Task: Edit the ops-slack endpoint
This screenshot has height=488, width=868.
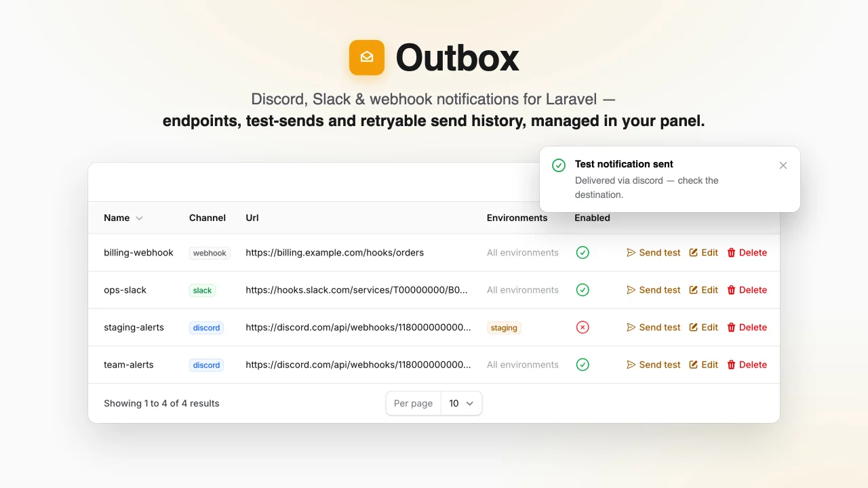Action: click(x=704, y=290)
